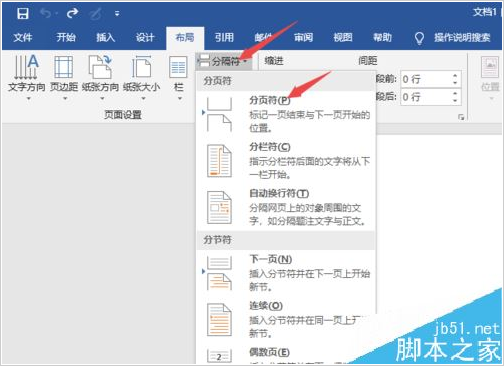Expand the 位置 dropdown arrow

(491, 99)
